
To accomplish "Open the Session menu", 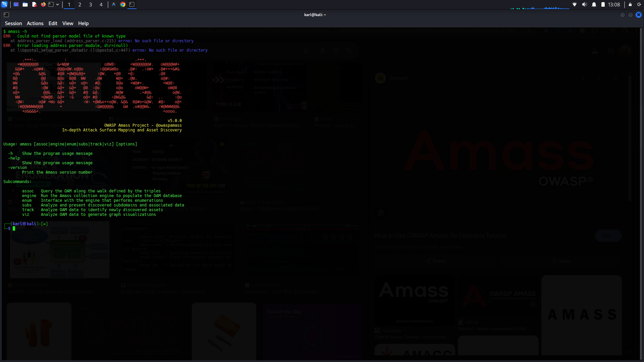I will pyautogui.click(x=13, y=23).
